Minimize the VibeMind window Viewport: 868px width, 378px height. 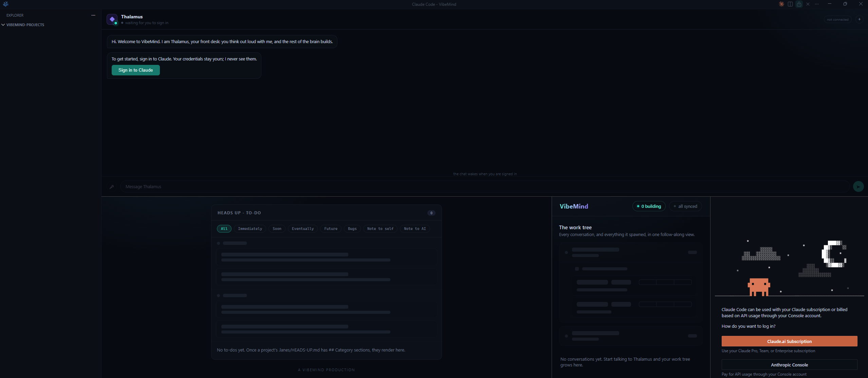pyautogui.click(x=830, y=4)
